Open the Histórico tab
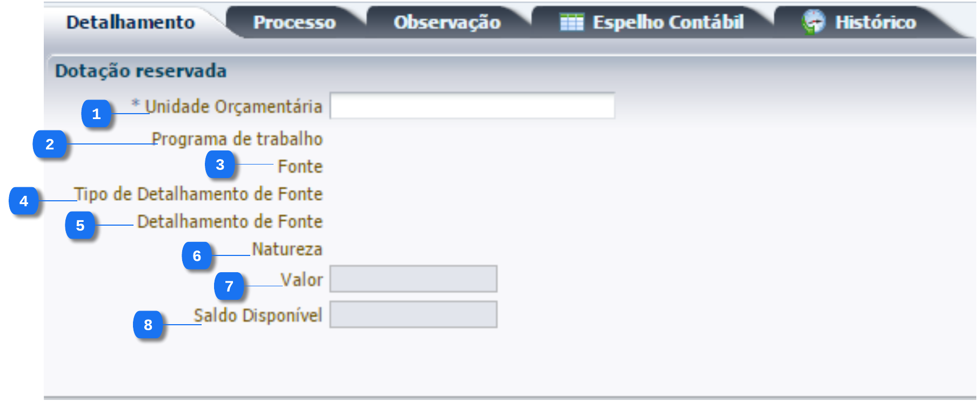The image size is (980, 401). coord(875,22)
